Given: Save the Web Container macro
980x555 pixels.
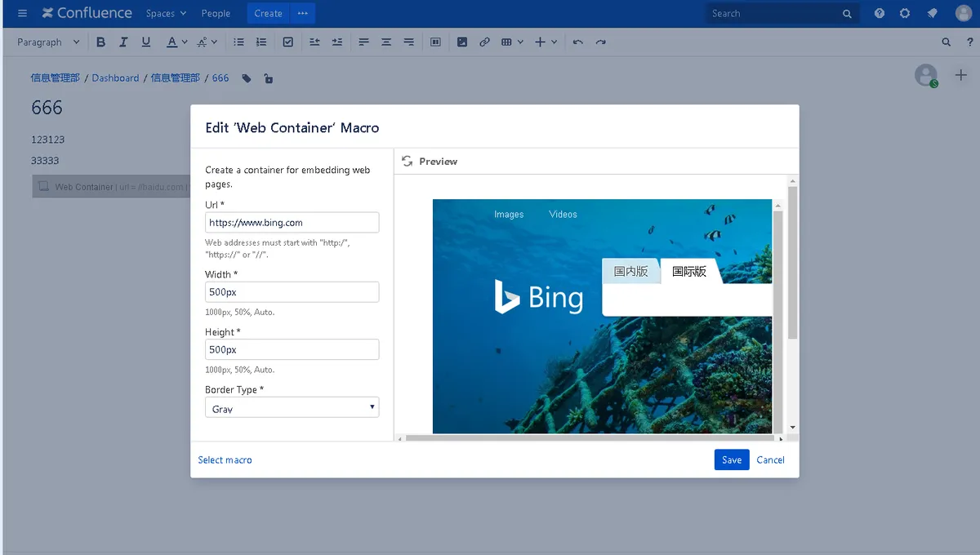Looking at the screenshot, I should point(732,460).
